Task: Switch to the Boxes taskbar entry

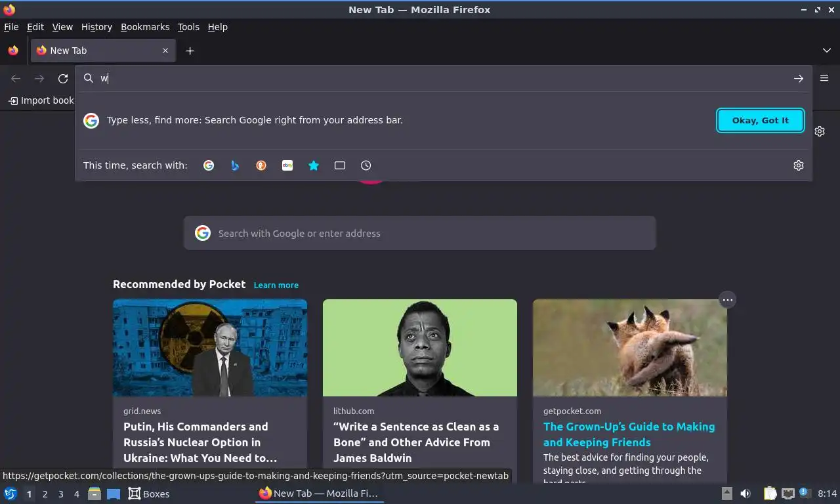Action: (x=149, y=493)
